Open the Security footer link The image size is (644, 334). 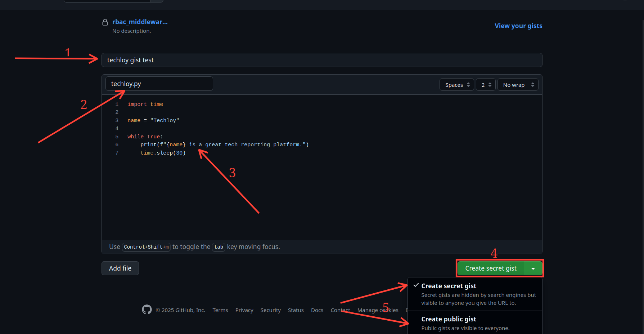270,310
